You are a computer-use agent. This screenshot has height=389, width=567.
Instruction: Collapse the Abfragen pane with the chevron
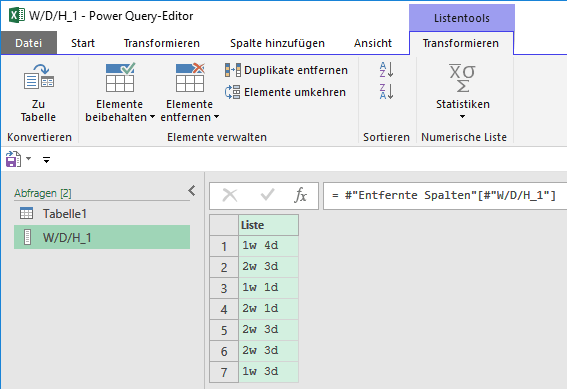tap(192, 191)
